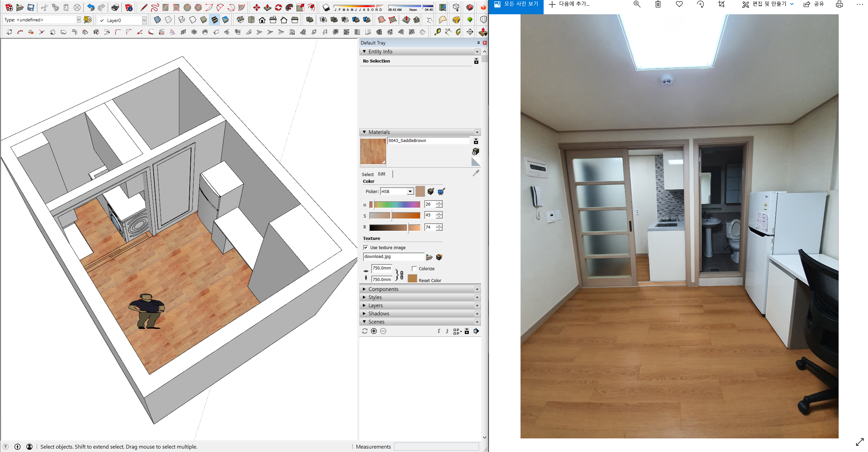Enable the Colorize checkbox
This screenshot has width=868, height=452.
click(x=414, y=268)
